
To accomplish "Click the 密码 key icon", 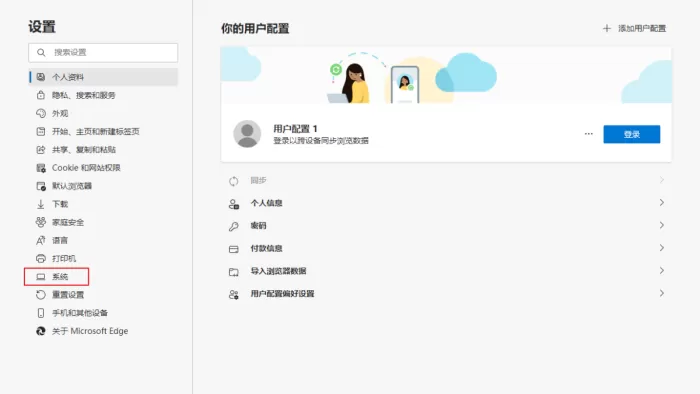I will pos(233,226).
